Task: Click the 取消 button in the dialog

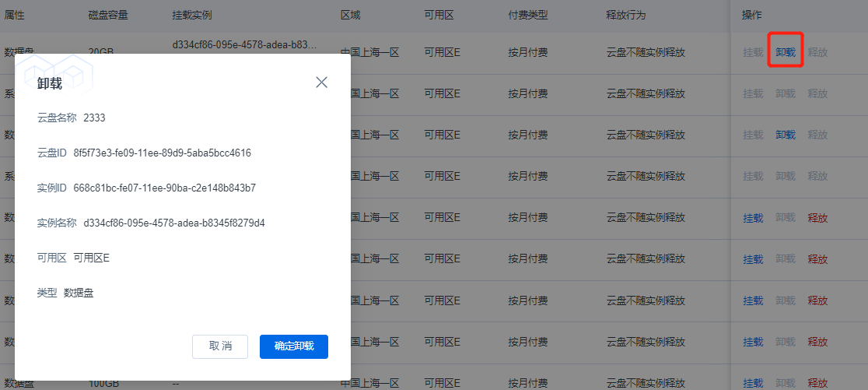Action: click(x=220, y=346)
